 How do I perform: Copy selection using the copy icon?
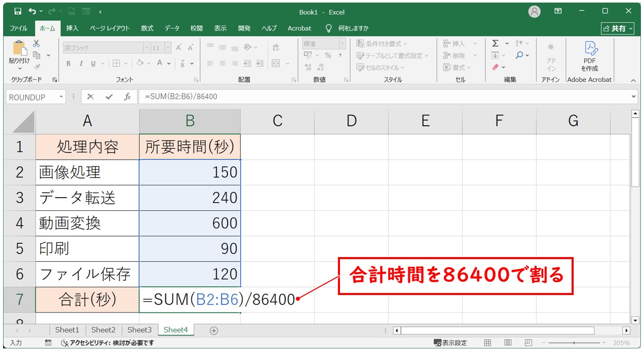36,55
